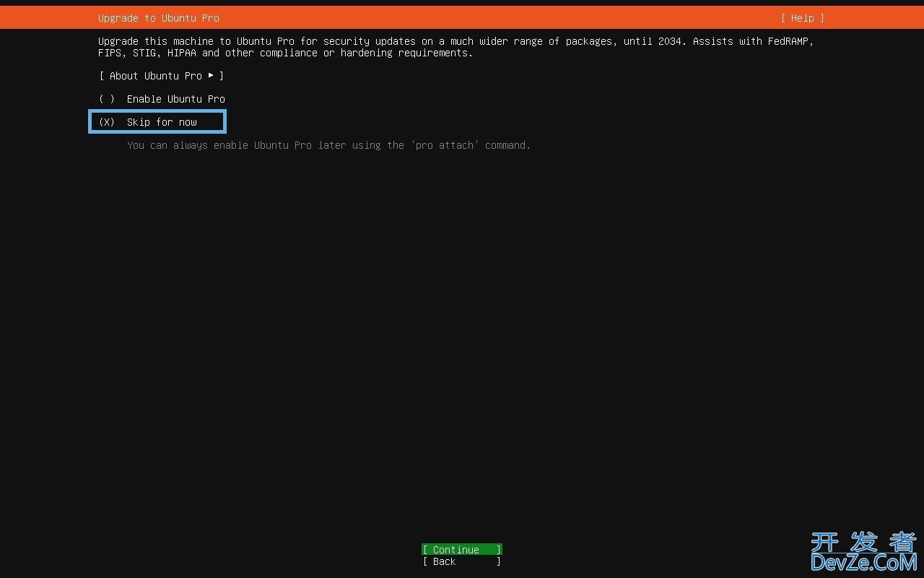The width and height of the screenshot is (924, 578).
Task: Expand the About Ubuntu Pro section
Action: click(162, 76)
